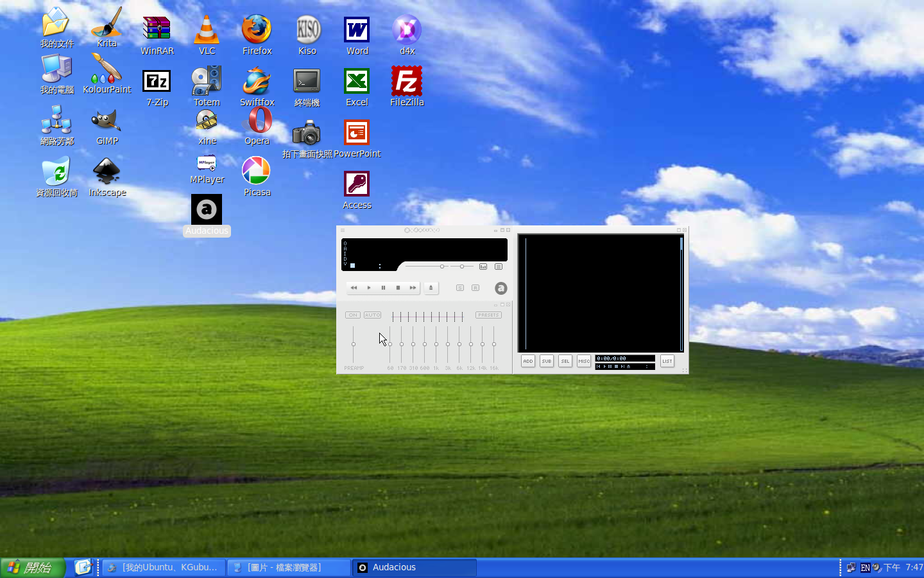Click the Play button in Audacious
The width and height of the screenshot is (924, 578).
pyautogui.click(x=368, y=288)
